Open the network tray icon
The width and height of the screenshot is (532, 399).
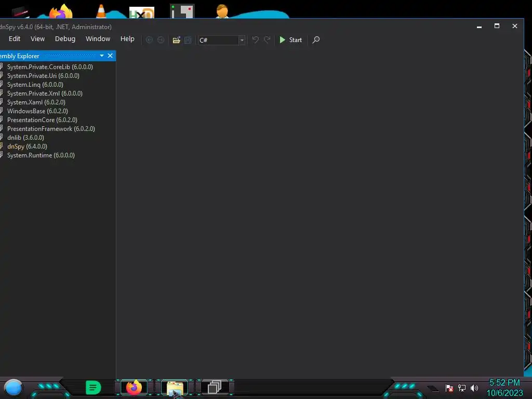click(x=461, y=388)
